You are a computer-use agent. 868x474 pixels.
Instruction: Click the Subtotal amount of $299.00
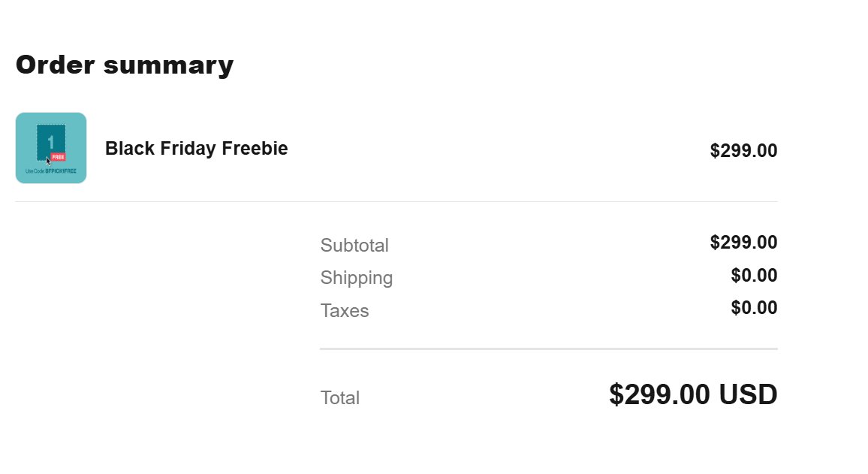point(743,243)
